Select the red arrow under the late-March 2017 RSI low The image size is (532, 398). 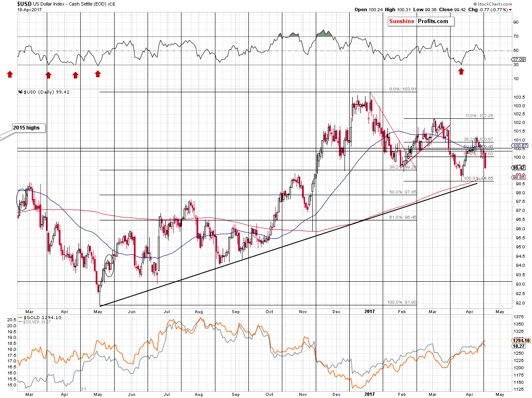pyautogui.click(x=461, y=71)
